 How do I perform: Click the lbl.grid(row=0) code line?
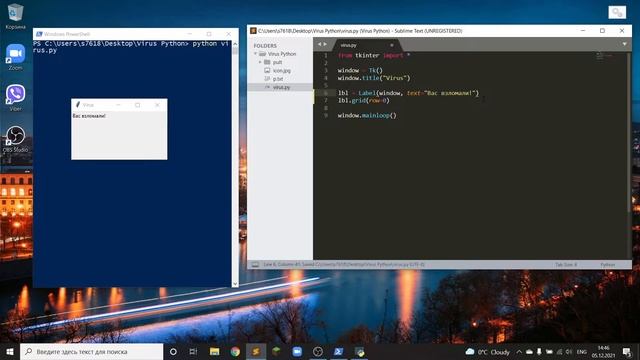(364, 100)
